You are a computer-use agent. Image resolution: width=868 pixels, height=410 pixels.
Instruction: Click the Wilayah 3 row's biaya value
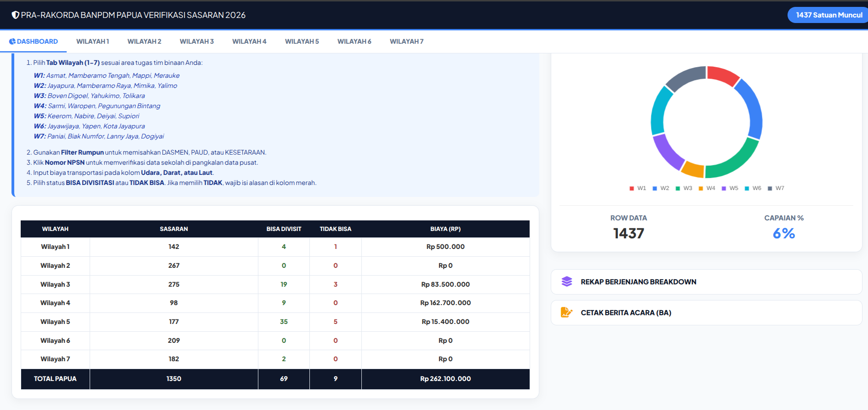pos(445,284)
